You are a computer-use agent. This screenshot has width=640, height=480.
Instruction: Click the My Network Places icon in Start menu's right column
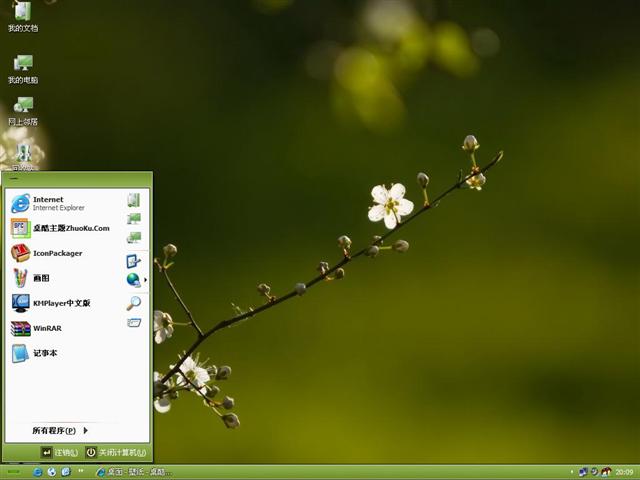tap(134, 237)
